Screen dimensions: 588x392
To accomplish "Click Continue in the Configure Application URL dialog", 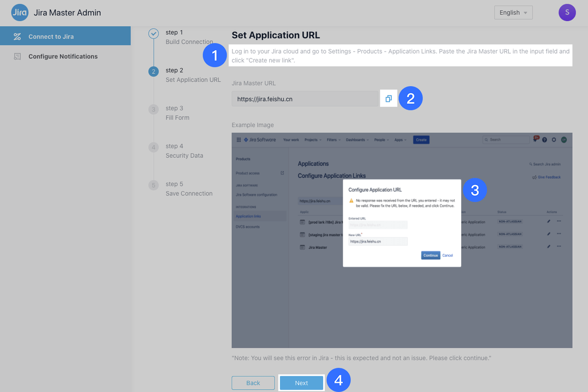I will pyautogui.click(x=430, y=255).
